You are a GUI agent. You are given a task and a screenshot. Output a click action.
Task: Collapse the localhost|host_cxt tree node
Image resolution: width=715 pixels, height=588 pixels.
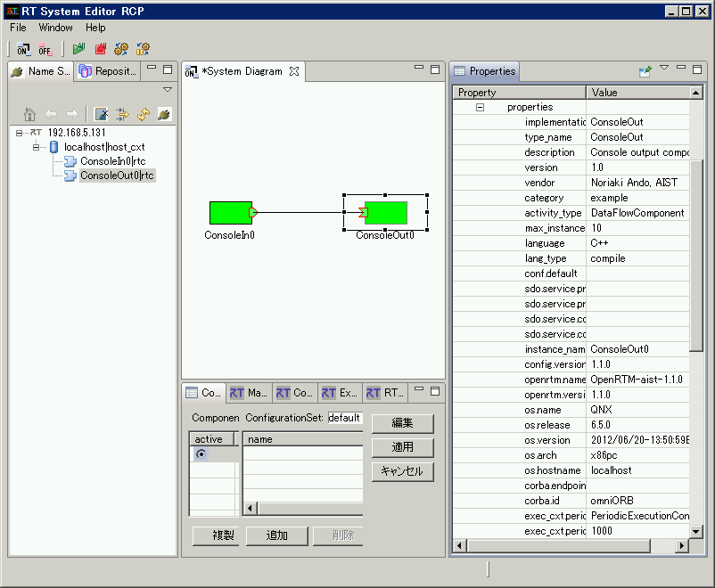(36, 147)
